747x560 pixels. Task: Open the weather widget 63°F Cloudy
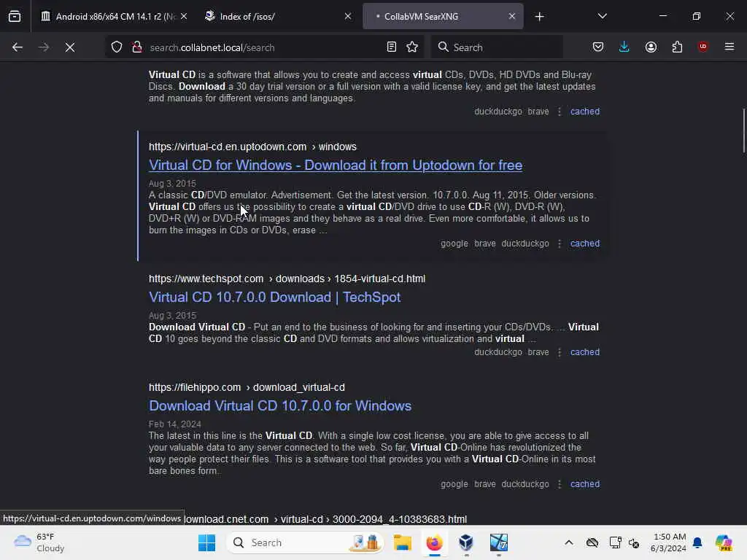point(39,542)
